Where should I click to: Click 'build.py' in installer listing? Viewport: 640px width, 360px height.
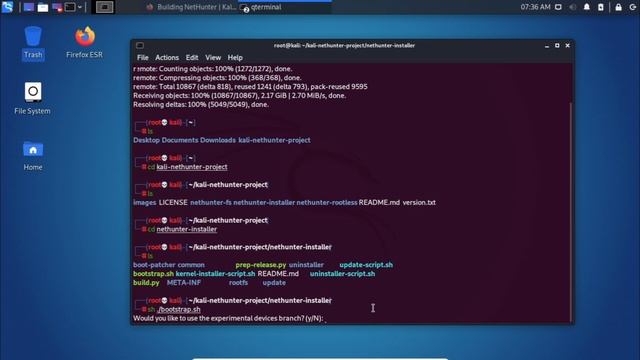[146, 283]
